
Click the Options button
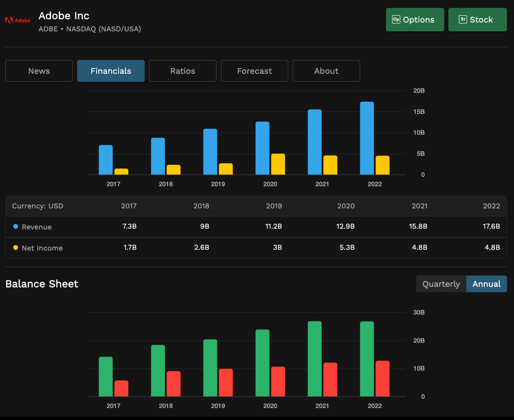(415, 19)
